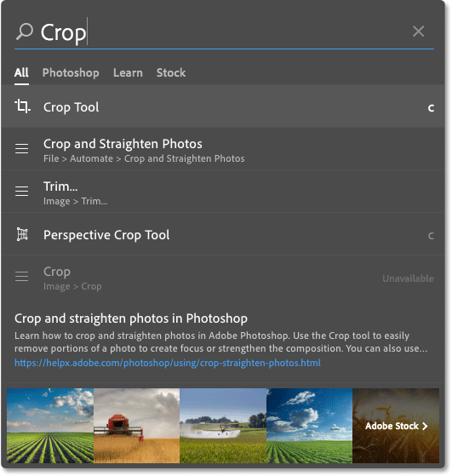This screenshot has height=476, width=452.
Task: Open the Learn tab
Action: point(128,73)
